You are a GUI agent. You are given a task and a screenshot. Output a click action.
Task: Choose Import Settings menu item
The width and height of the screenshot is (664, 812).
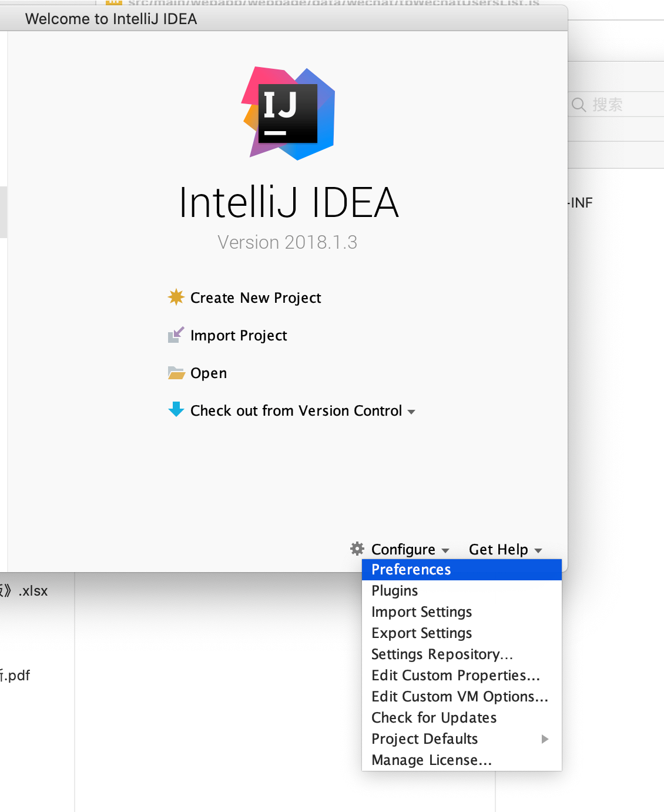[462, 612]
